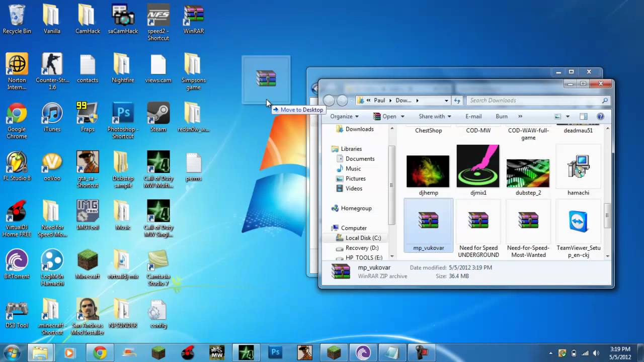This screenshot has height=362, width=644.
Task: Select the speed2 shortcut on desktop
Action: click(158, 23)
